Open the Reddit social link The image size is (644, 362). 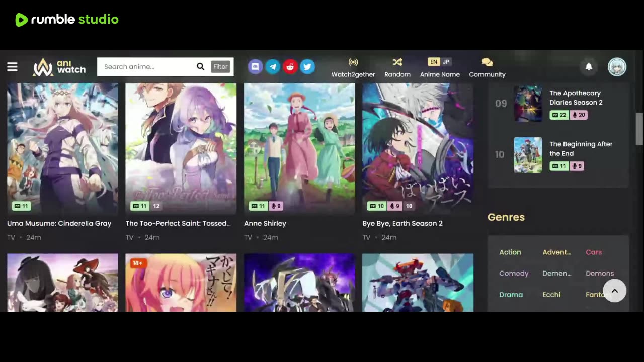pos(290,66)
